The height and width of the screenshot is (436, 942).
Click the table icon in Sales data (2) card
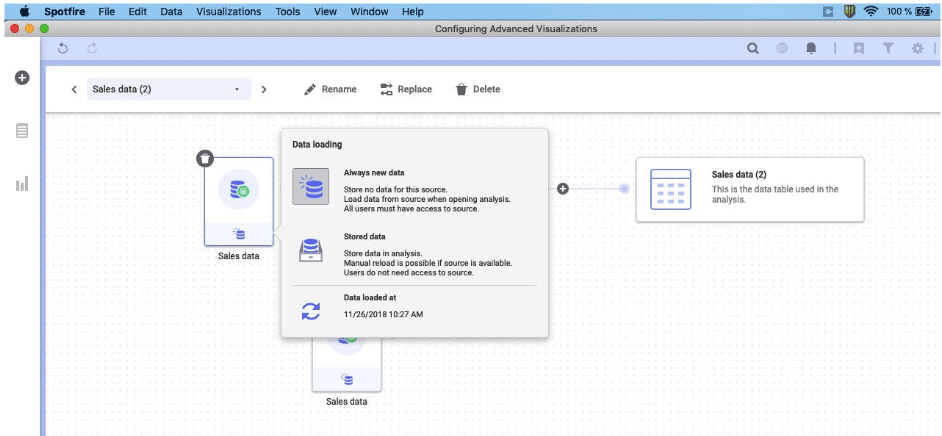[x=670, y=189]
